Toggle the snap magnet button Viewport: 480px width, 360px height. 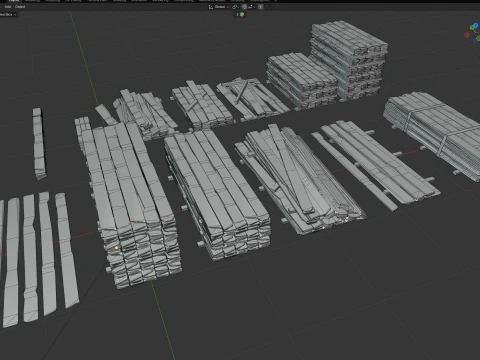(x=244, y=7)
